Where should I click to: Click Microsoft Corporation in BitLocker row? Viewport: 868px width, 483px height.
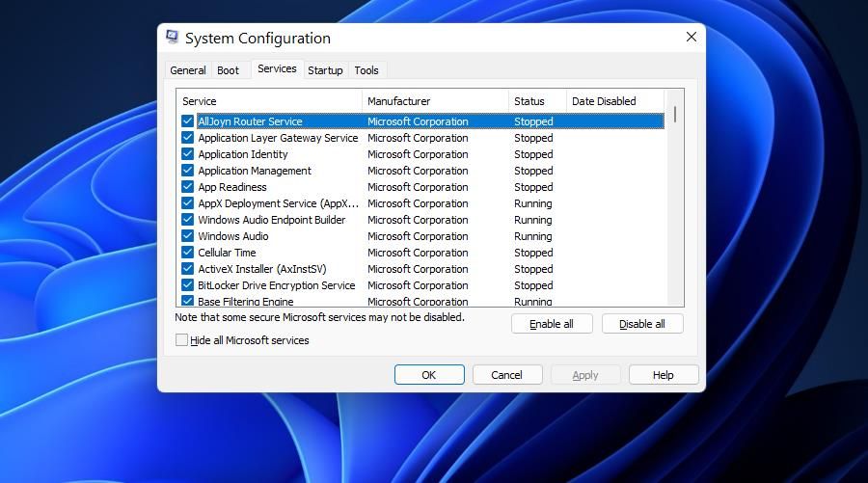418,285
